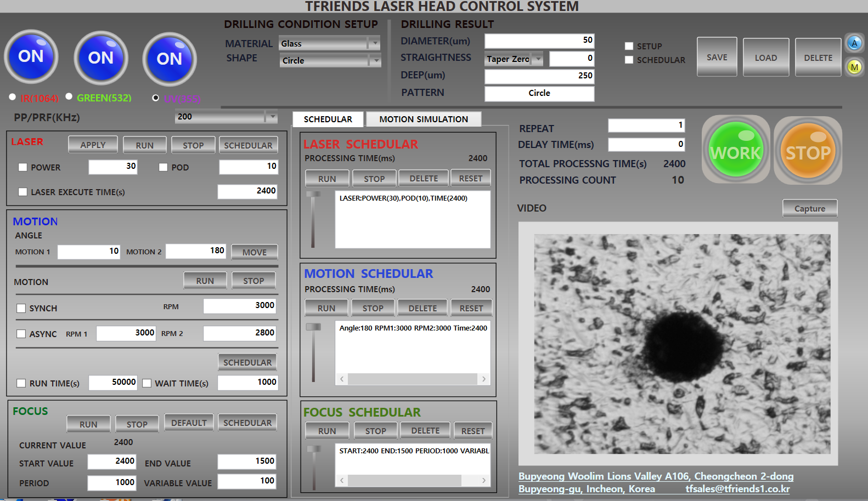
Task: Check the RUN TIME(s) checkbox
Action: pos(21,383)
